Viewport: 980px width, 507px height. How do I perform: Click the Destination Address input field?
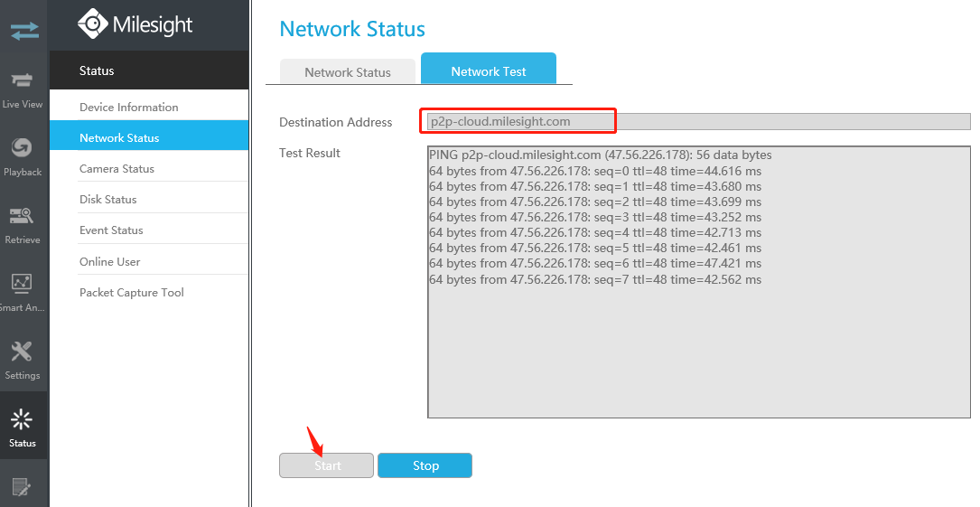[699, 121]
